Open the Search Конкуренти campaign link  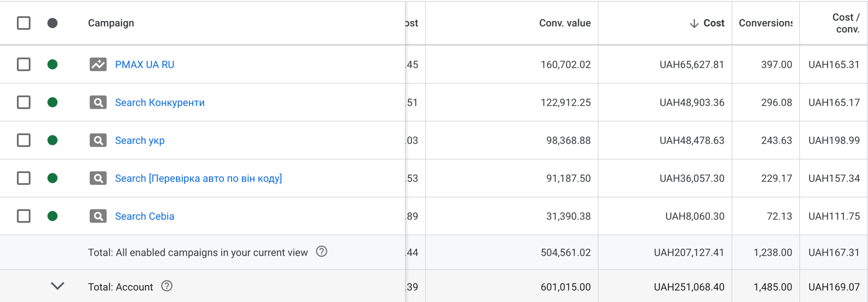(160, 102)
